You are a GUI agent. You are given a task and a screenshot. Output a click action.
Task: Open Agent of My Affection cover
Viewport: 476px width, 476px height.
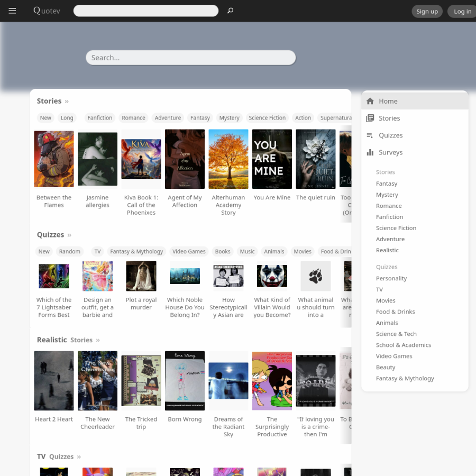pos(185,159)
